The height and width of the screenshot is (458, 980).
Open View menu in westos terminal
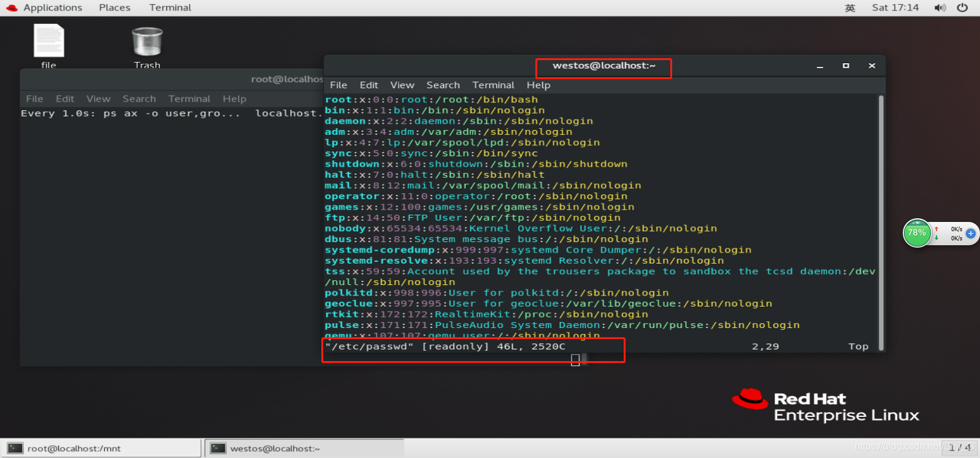pos(402,85)
